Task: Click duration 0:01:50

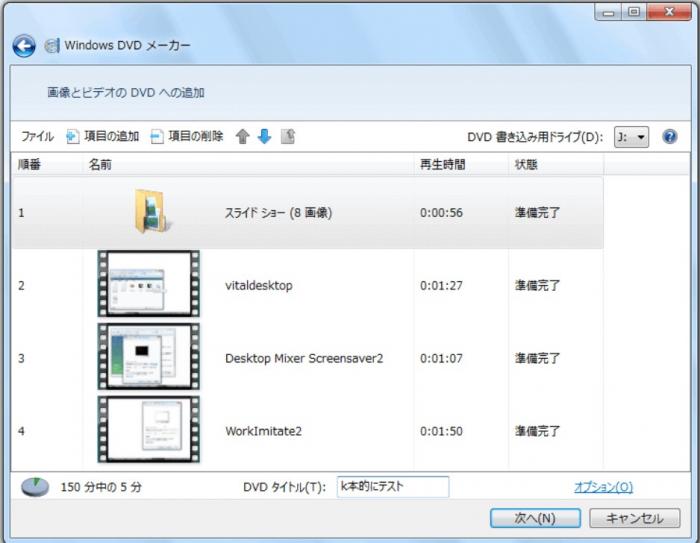Action: pyautogui.click(x=441, y=431)
